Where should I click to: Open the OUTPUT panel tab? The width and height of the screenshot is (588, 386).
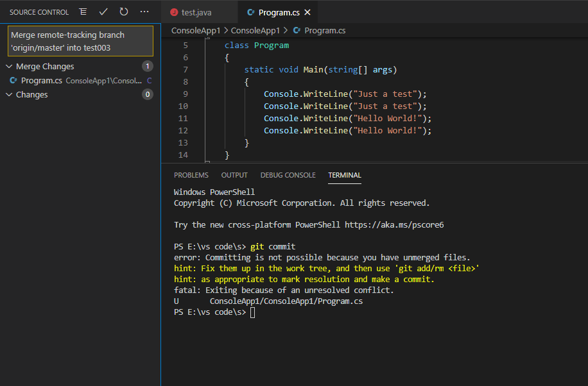click(x=234, y=175)
